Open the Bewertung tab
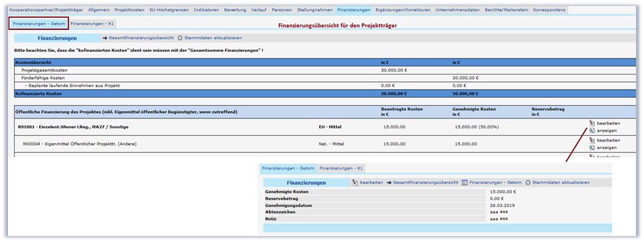Image resolution: width=644 pixels, height=242 pixels. pos(235,9)
